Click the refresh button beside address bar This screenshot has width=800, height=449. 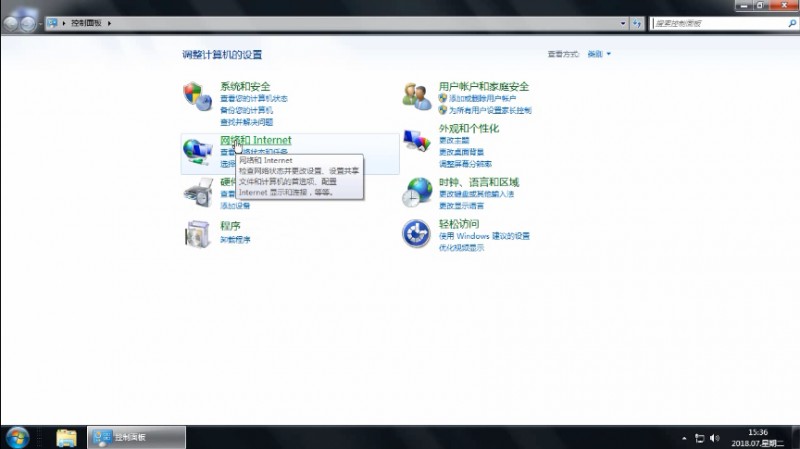click(637, 23)
